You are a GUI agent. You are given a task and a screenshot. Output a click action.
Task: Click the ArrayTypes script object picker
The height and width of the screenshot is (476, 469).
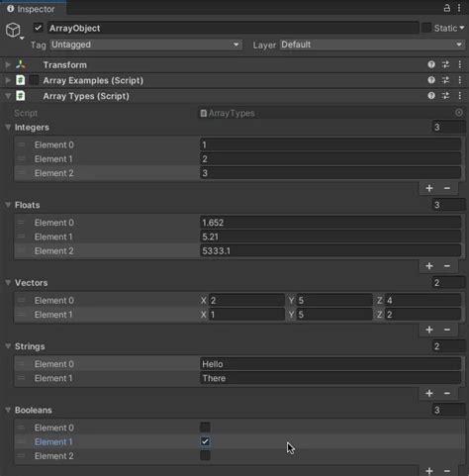point(459,113)
